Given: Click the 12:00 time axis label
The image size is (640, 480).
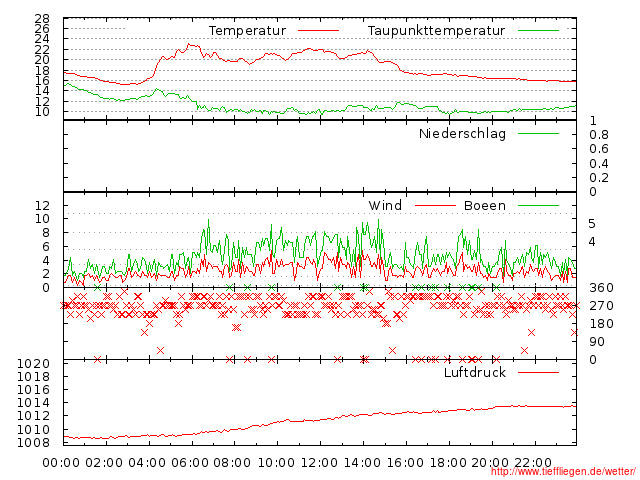Looking at the screenshot, I should pyautogui.click(x=319, y=463).
